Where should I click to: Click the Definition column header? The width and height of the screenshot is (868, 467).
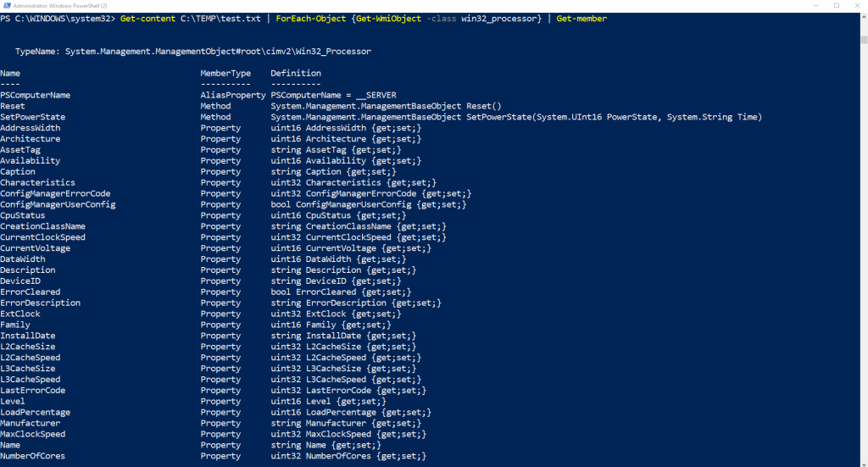point(296,74)
